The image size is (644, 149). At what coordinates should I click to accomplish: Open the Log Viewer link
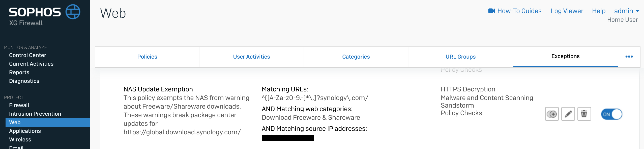pos(567,11)
